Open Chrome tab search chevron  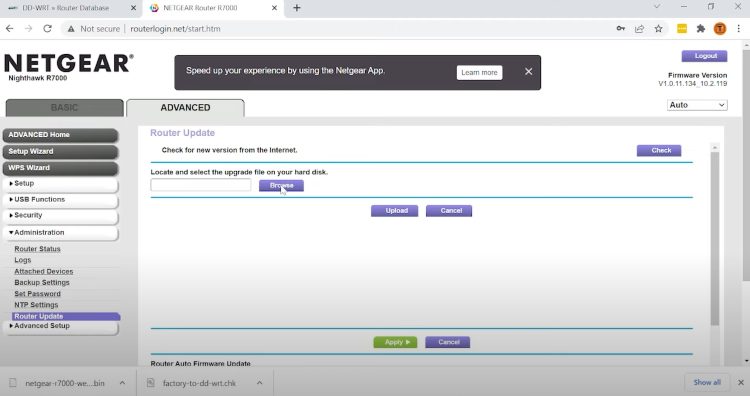(657, 7)
